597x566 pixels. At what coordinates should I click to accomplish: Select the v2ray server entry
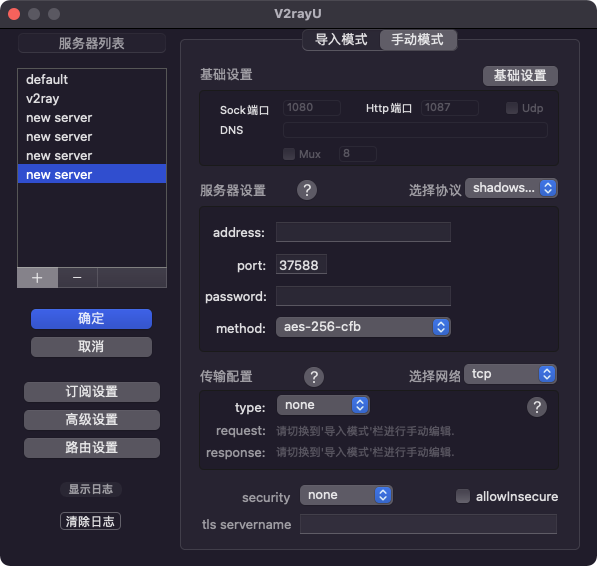click(92, 99)
